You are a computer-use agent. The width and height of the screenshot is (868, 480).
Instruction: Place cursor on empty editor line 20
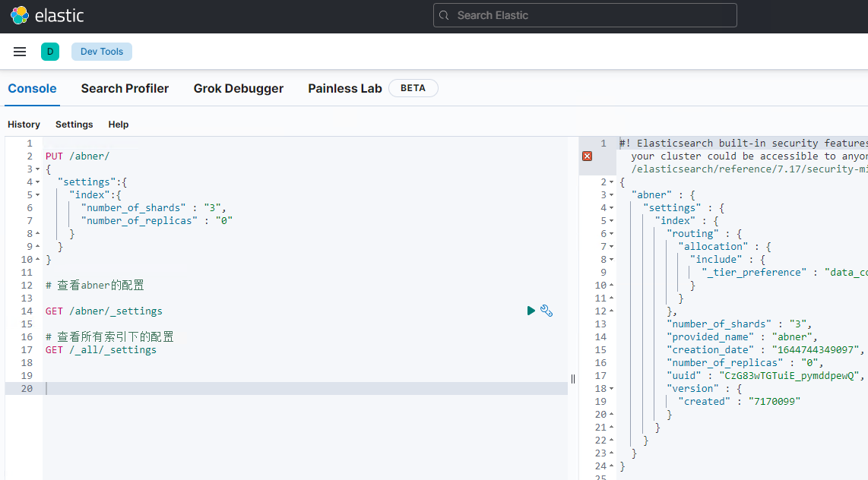[305, 389]
